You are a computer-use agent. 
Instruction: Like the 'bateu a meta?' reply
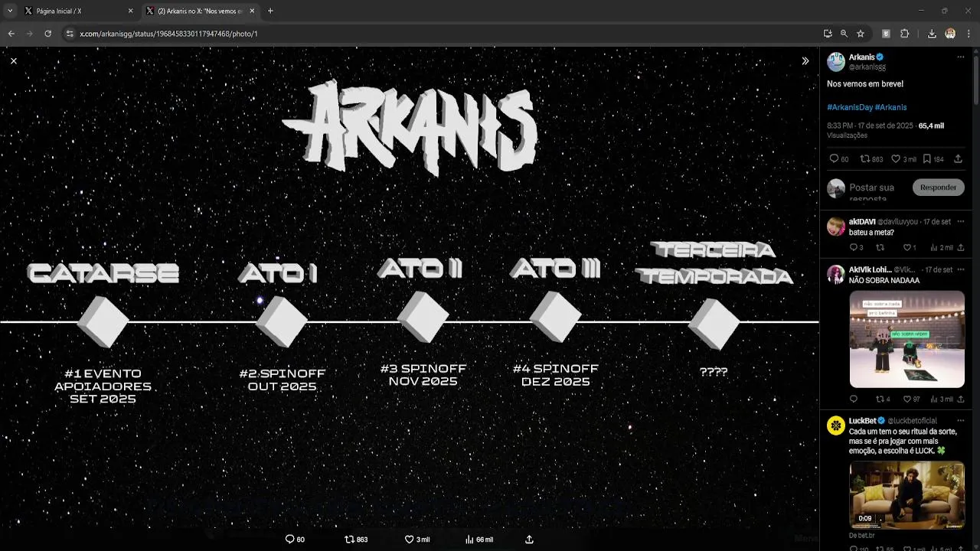pos(909,248)
